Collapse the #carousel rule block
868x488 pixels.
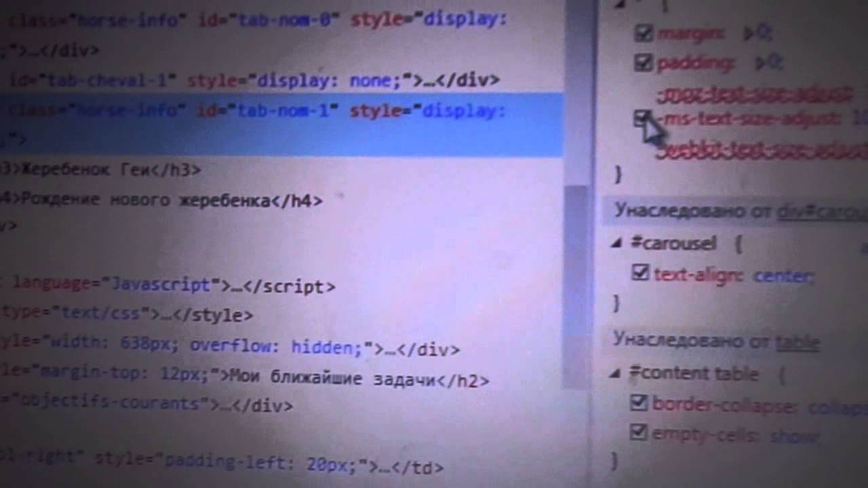616,243
